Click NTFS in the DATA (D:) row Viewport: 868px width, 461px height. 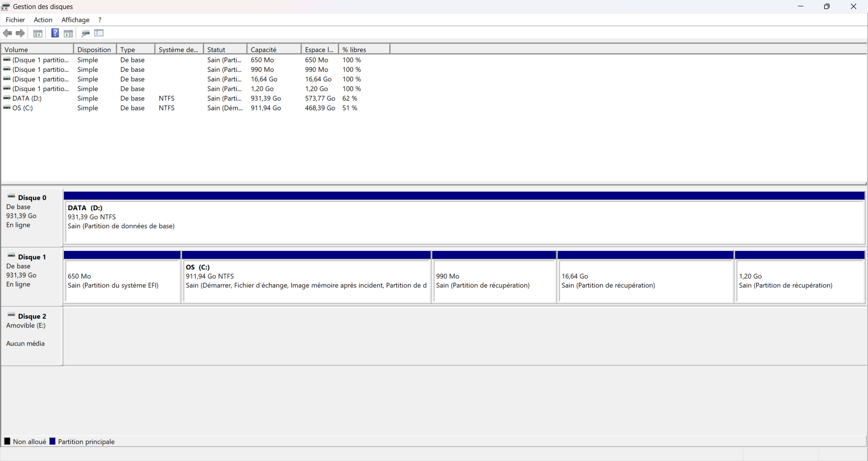coord(166,98)
